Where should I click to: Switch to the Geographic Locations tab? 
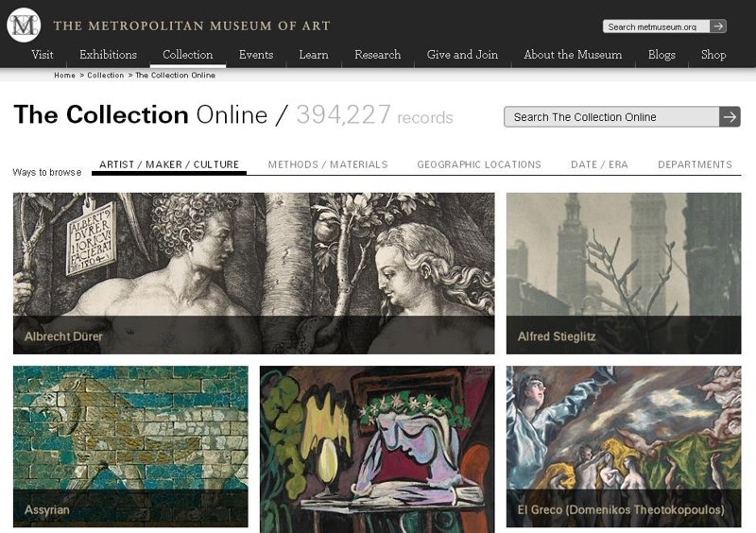pos(479,164)
